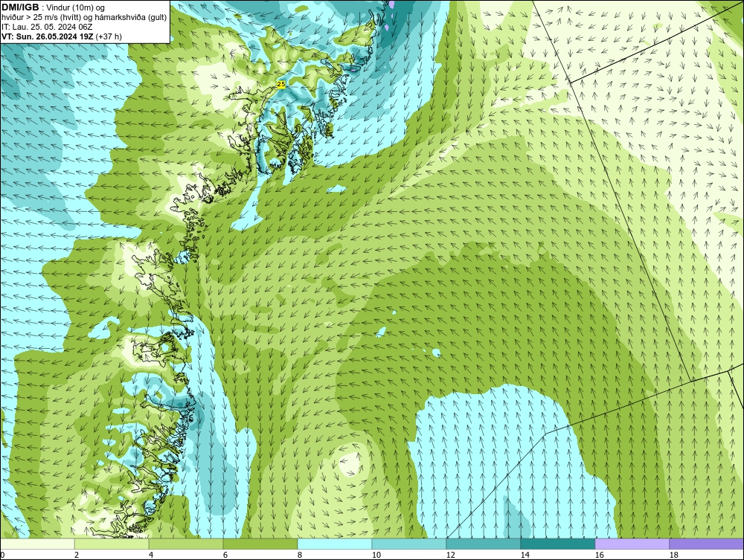Click the 12–14 m/s teal legend swatch
The image size is (744, 560).
pos(484,544)
